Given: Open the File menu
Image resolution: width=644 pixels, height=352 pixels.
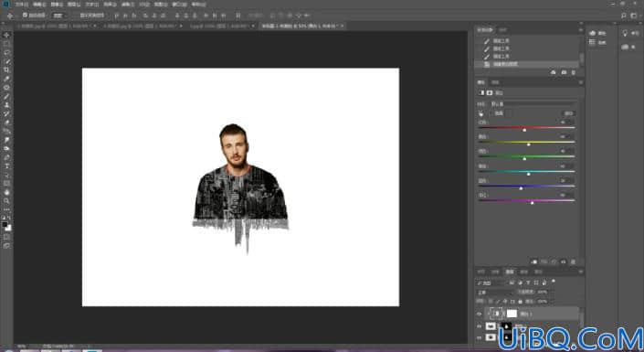Looking at the screenshot, I should 19,5.
